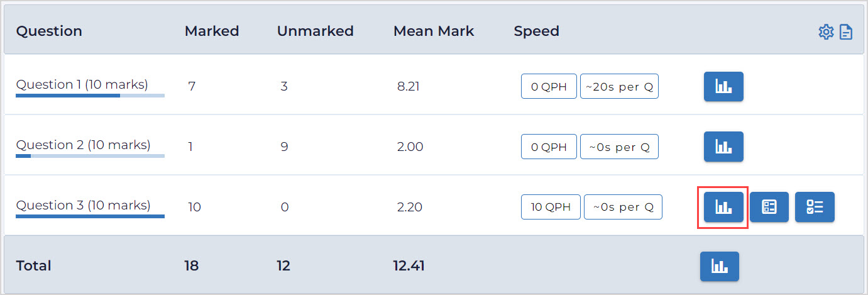Image resolution: width=868 pixels, height=295 pixels.
Task: Click the document report icon in header
Action: 846,31
